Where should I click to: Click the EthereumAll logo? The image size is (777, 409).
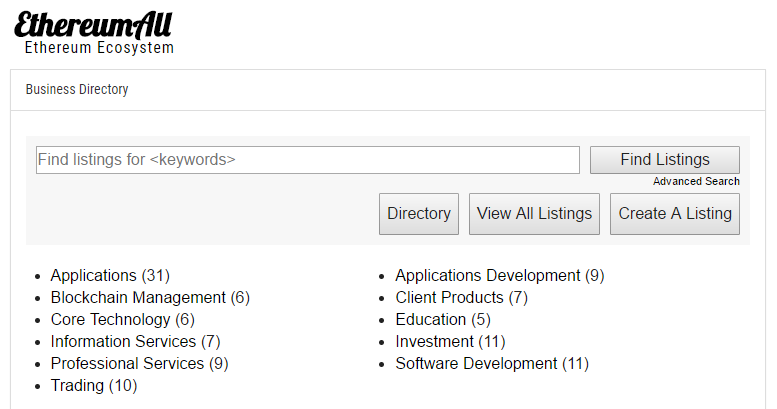coord(93,26)
